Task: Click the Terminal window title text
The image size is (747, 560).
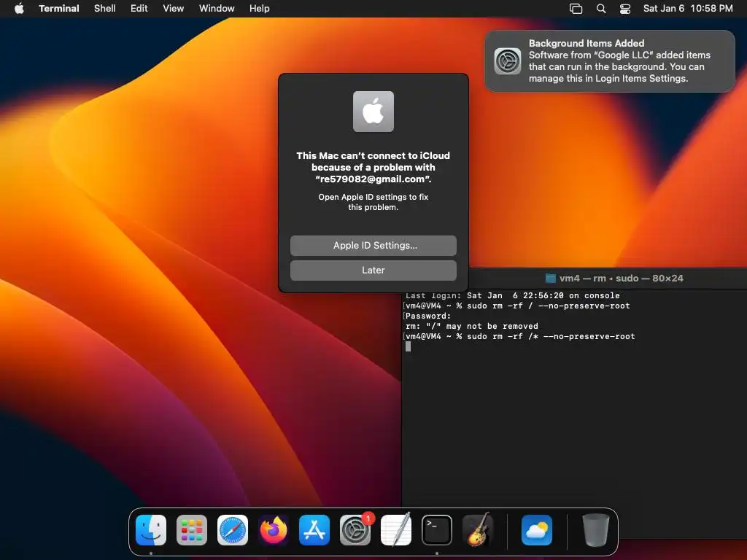Action: pyautogui.click(x=621, y=278)
